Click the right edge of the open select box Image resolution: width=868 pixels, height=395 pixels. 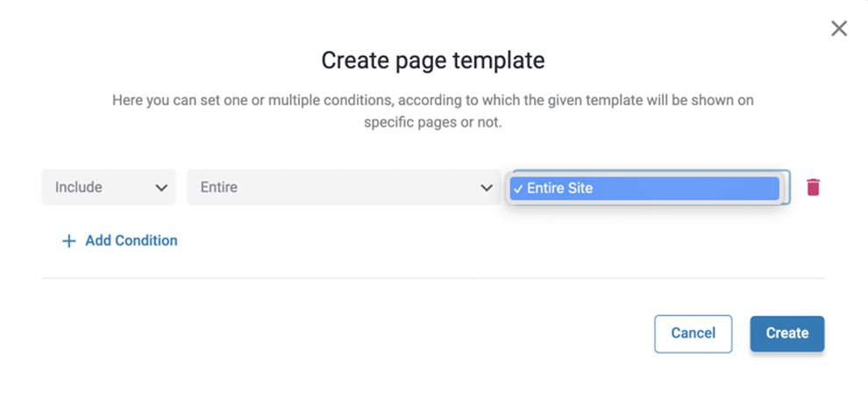point(786,187)
